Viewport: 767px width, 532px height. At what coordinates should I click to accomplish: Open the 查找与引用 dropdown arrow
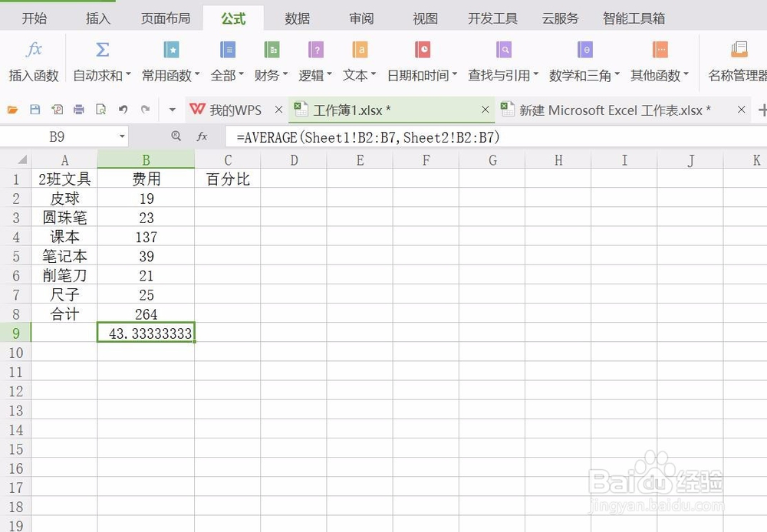pyautogui.click(x=535, y=75)
